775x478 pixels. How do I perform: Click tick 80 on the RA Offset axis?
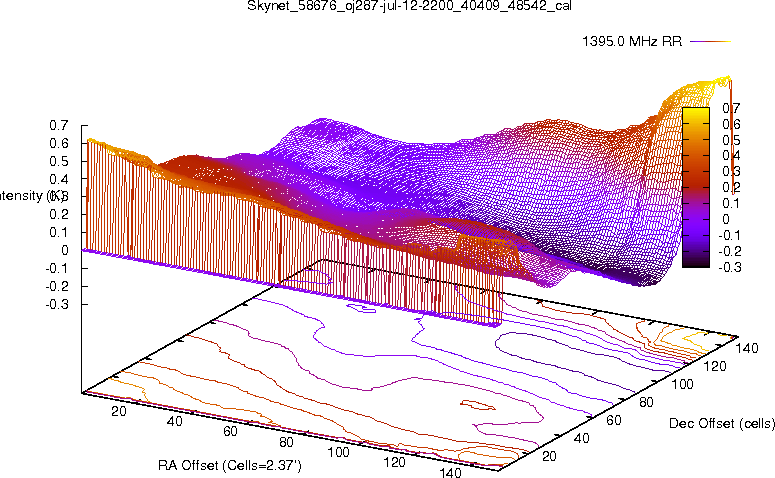click(x=287, y=442)
